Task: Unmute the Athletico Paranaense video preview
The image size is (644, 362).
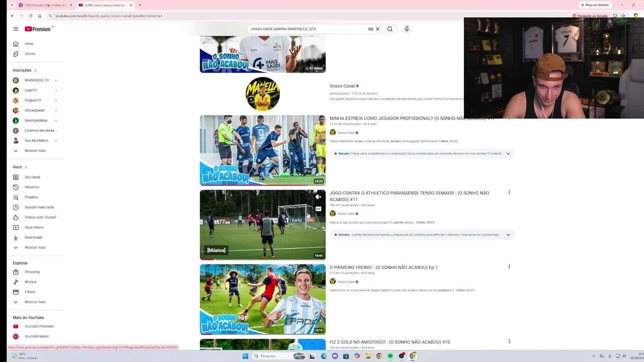Action: (318, 197)
